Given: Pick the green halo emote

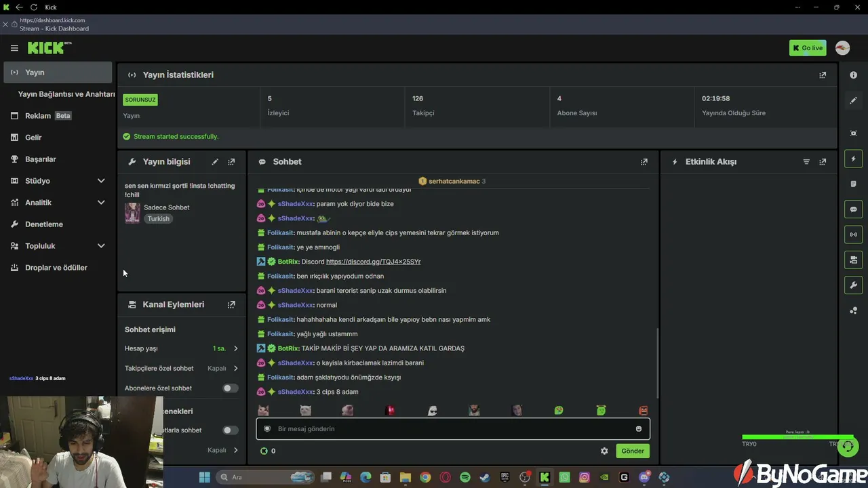Looking at the screenshot, I should coord(601,411).
